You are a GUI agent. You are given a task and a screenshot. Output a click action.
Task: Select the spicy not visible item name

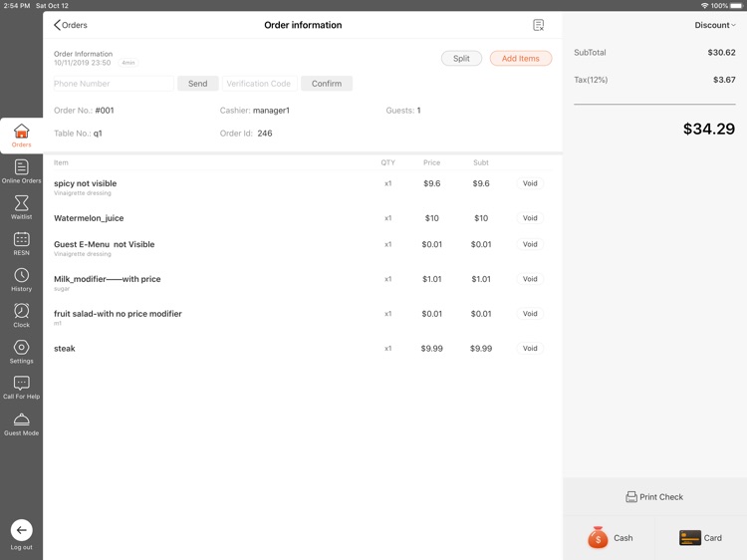tap(86, 183)
